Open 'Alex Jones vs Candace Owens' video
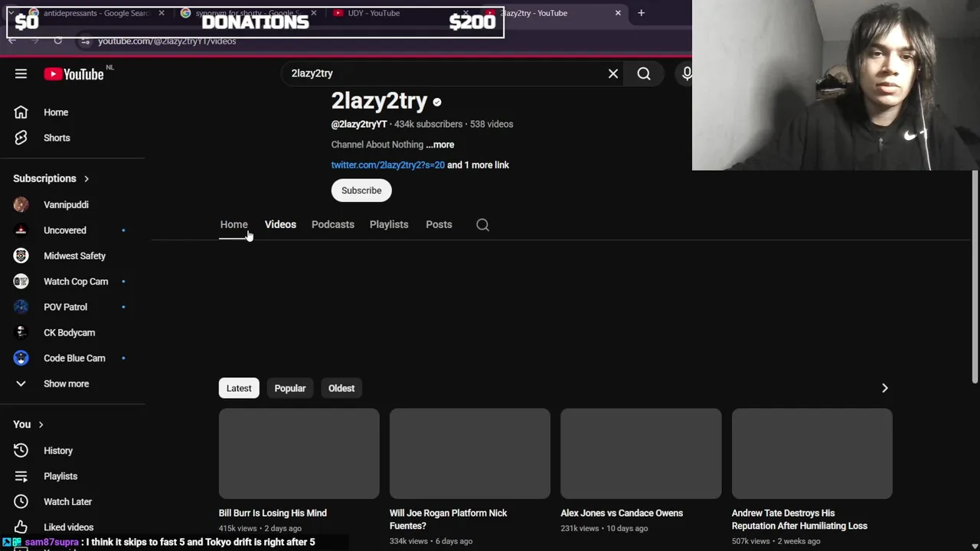980x551 pixels. 622,514
